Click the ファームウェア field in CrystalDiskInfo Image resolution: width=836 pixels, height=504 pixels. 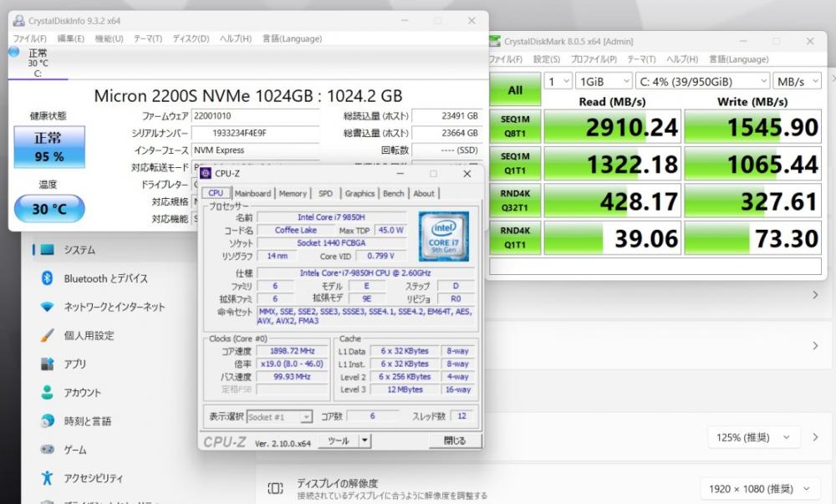255,116
